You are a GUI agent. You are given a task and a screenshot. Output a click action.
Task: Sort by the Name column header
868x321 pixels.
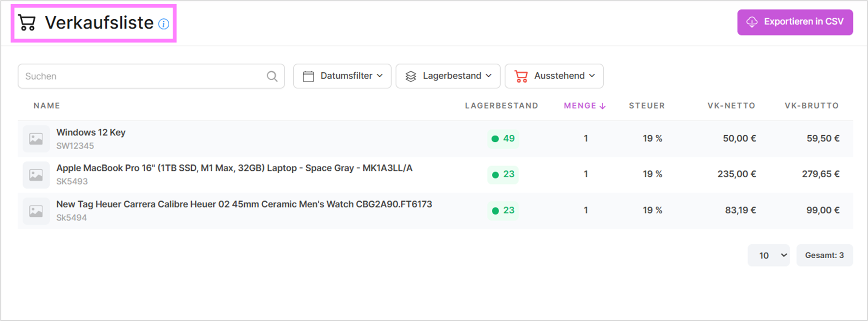[x=47, y=106]
